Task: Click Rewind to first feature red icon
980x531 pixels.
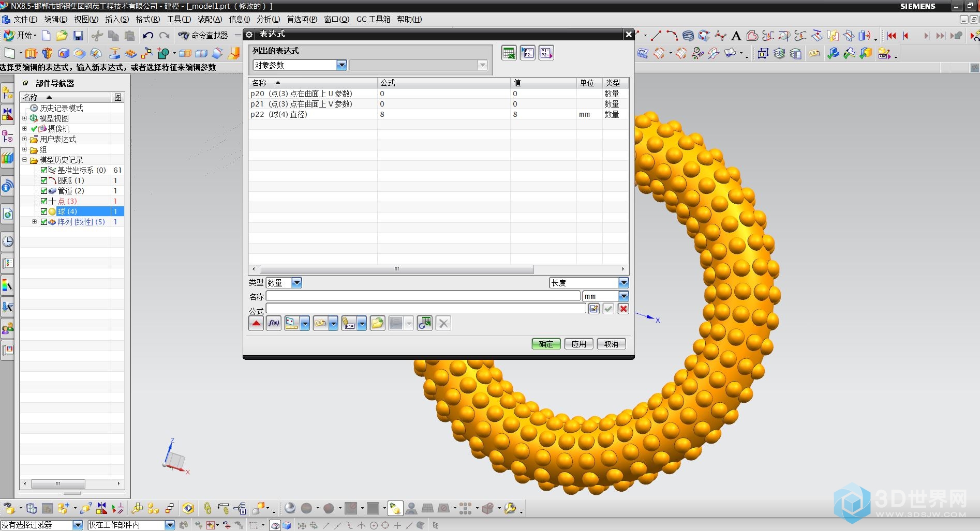Action: (x=891, y=36)
